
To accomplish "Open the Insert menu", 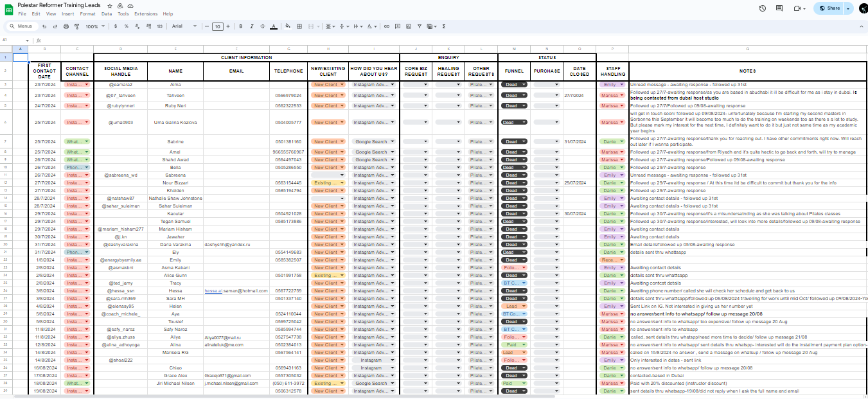I will click(67, 13).
